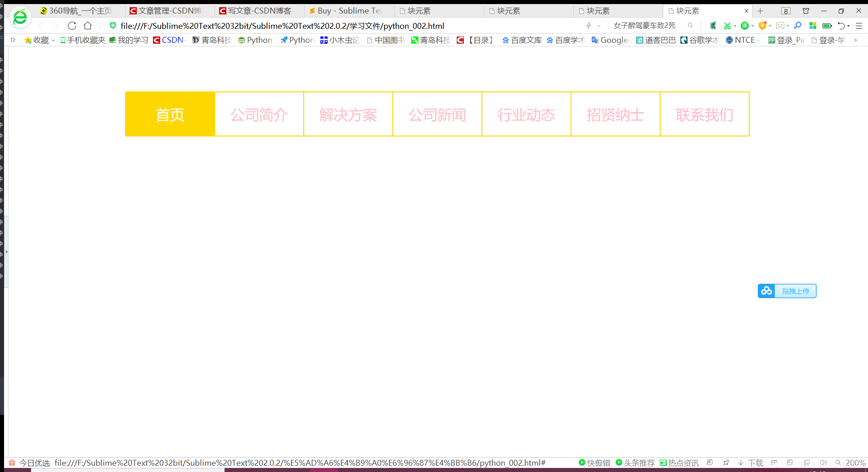Toggle the pin icon in status bar
This screenshot has width=868, height=472.
pos(726,463)
